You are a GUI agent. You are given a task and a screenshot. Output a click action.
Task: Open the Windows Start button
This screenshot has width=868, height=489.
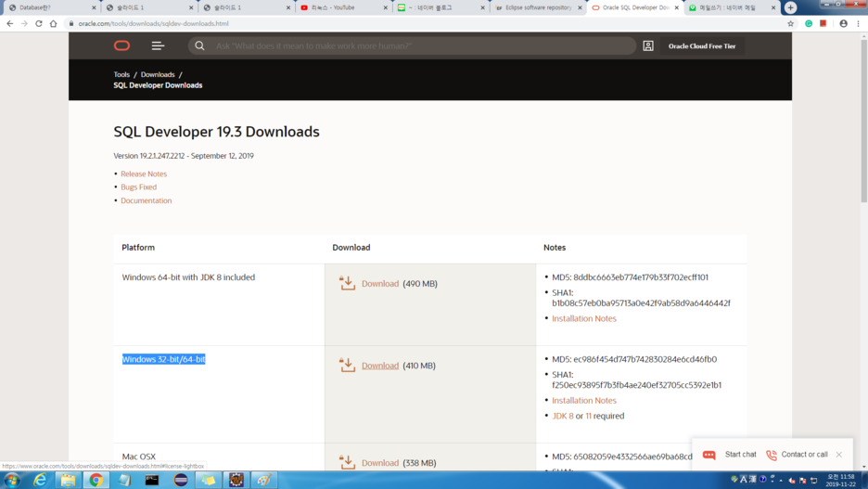[12, 480]
